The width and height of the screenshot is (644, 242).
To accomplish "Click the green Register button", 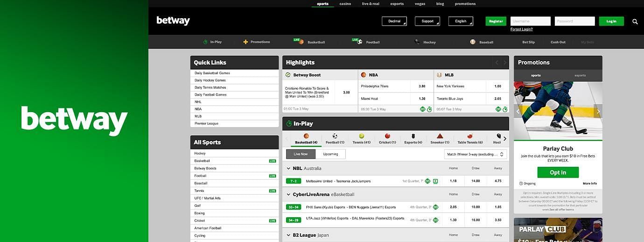I will click(496, 21).
